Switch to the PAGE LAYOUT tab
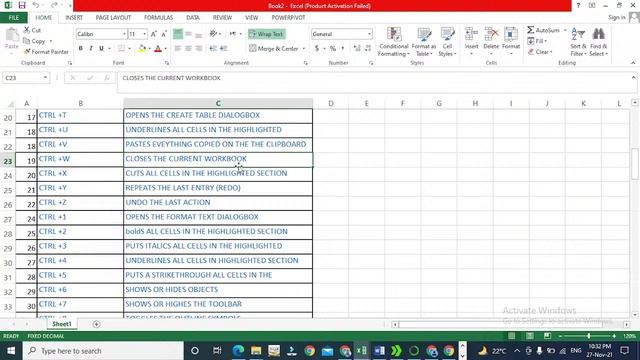 pyautogui.click(x=113, y=18)
